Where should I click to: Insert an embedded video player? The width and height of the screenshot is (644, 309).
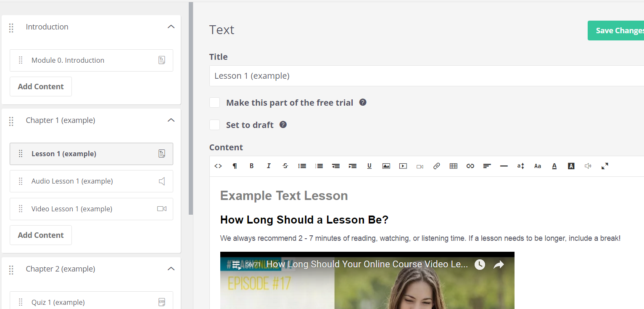click(403, 166)
